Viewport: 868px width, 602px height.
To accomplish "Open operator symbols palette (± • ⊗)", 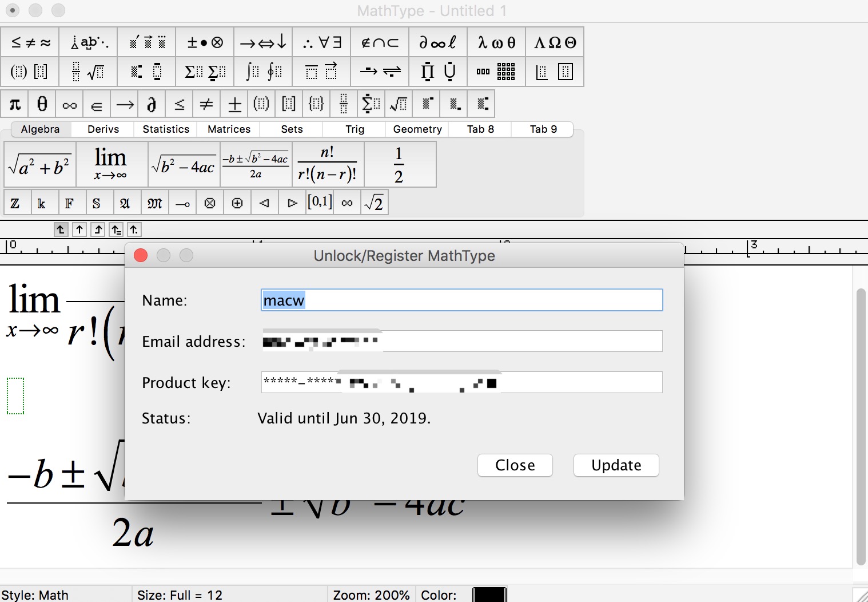I will tap(205, 42).
